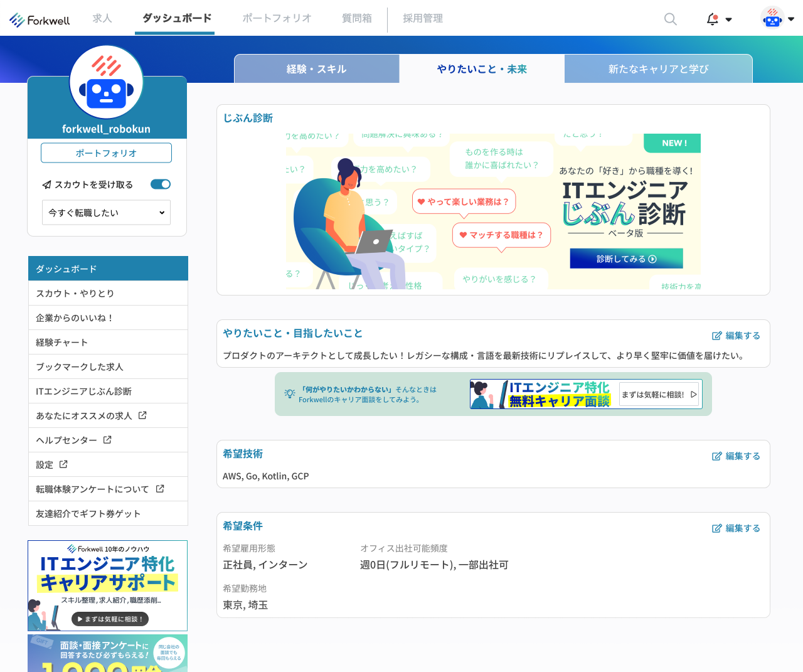Select ダッシュボード in the sidebar
The image size is (803, 672).
point(108,269)
